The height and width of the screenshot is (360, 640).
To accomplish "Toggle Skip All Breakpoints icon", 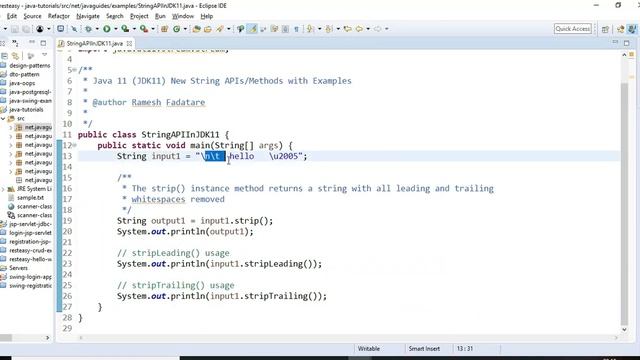I will tap(74, 29).
